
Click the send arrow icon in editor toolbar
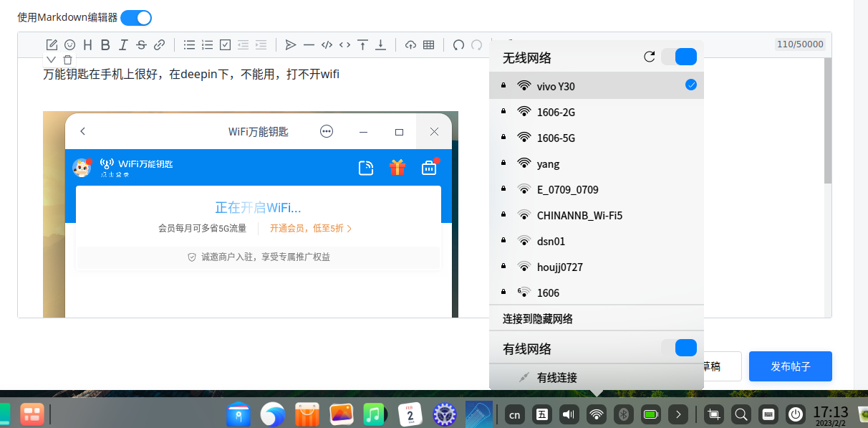[x=290, y=44]
